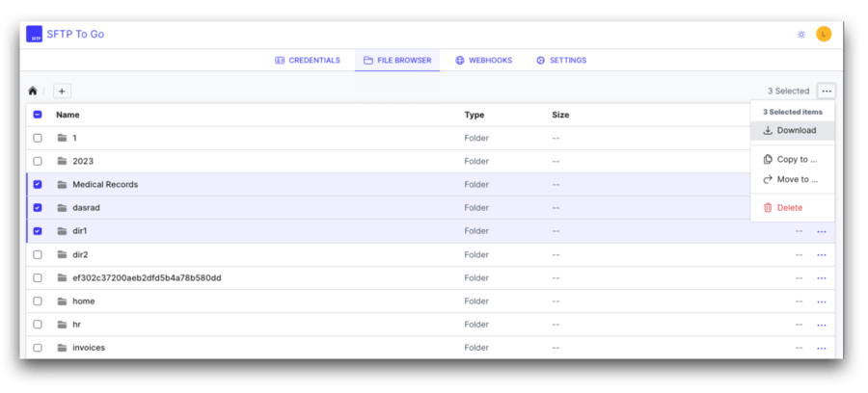Uncheck the dir1 folder checkbox

(x=38, y=231)
